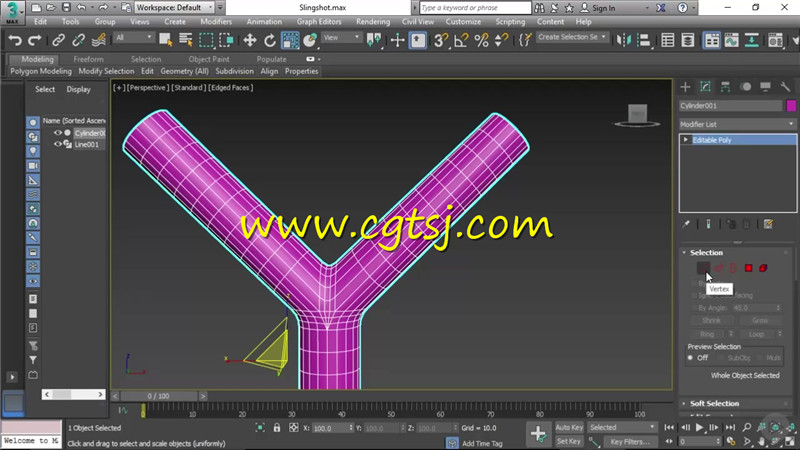Select SubObj preview selection radio

pos(721,358)
